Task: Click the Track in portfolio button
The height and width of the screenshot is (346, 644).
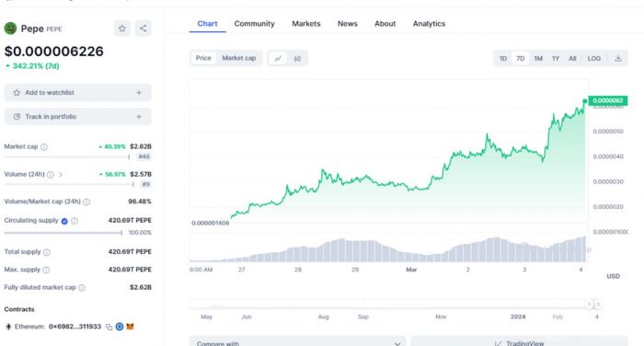Action: point(77,117)
